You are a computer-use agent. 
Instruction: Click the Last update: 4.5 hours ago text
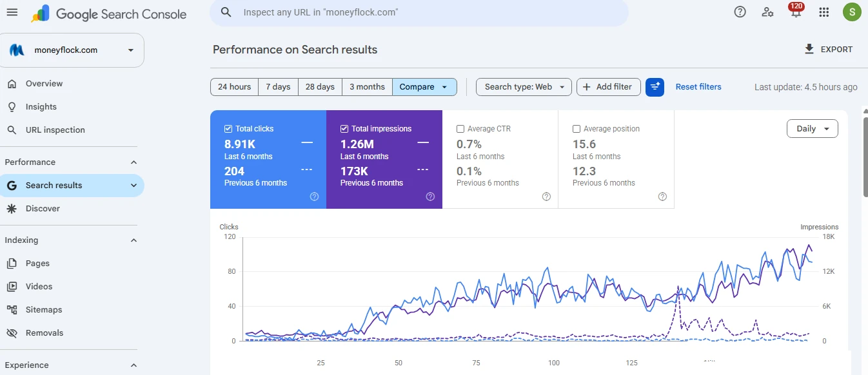click(x=806, y=87)
